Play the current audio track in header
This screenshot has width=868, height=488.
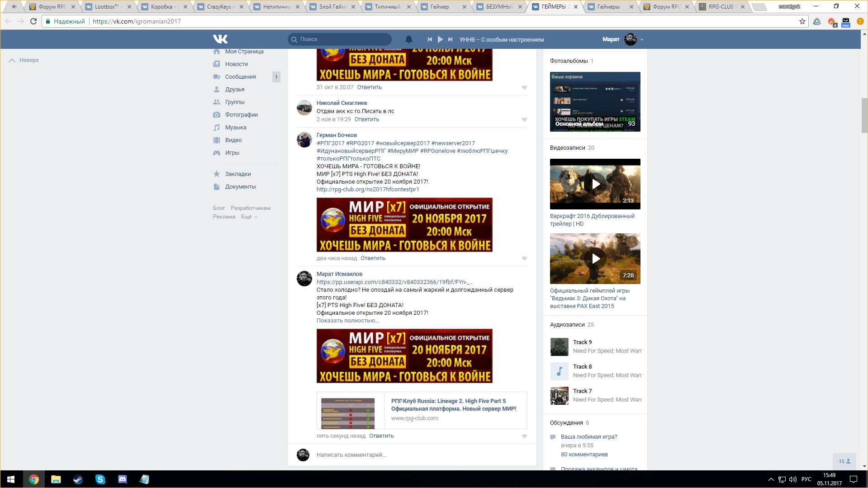[x=440, y=39]
